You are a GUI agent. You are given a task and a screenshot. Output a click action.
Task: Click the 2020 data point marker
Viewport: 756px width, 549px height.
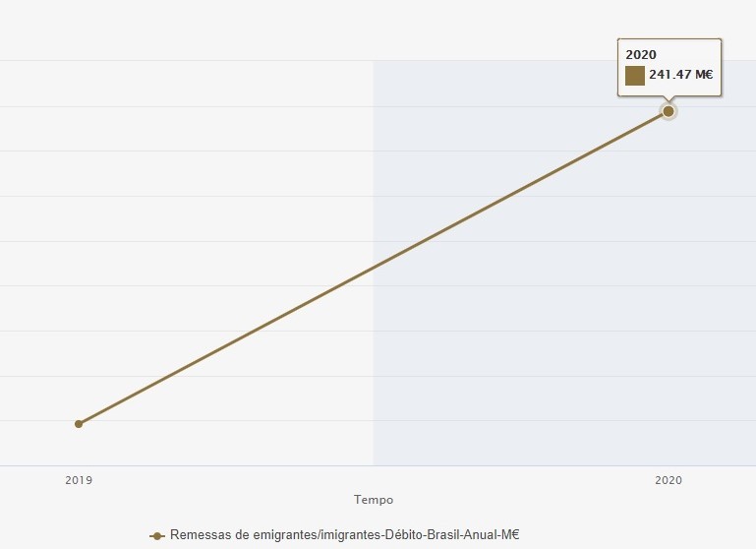click(669, 111)
